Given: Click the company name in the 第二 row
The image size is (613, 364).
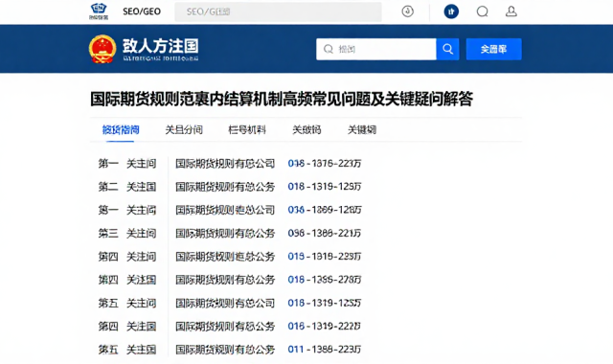Looking at the screenshot, I should click(225, 187).
